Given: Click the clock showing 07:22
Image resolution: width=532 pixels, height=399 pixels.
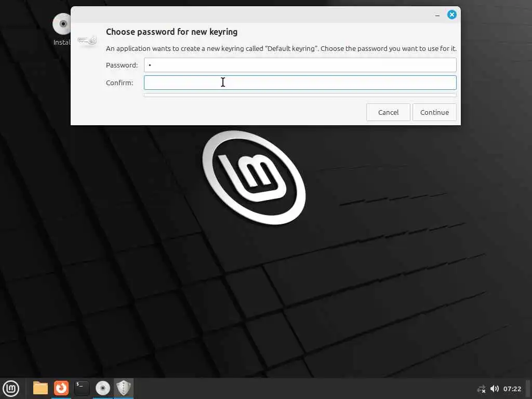Looking at the screenshot, I should tap(512, 389).
